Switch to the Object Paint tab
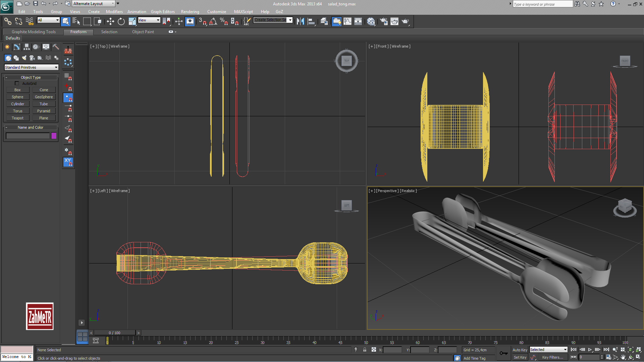The height and width of the screenshot is (362, 644). [x=143, y=32]
